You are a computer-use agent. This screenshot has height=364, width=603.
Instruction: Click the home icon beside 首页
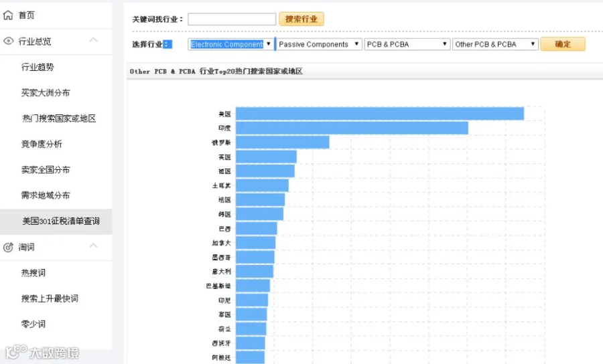[x=8, y=15]
